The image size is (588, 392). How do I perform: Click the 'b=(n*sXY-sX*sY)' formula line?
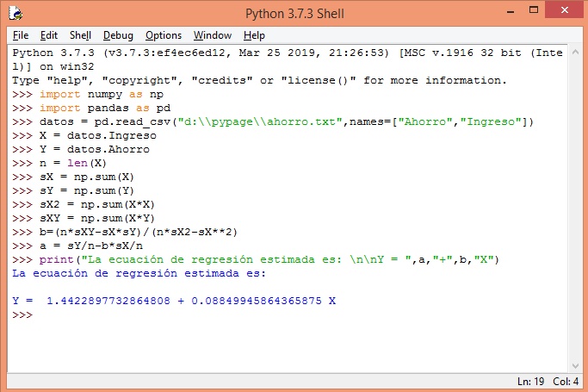(125, 233)
